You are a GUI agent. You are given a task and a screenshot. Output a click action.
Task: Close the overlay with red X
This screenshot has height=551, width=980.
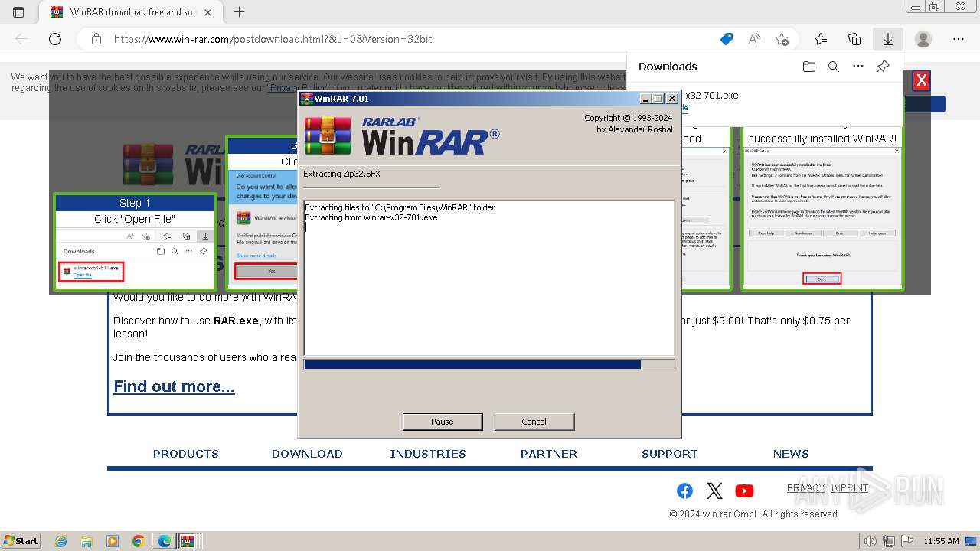[x=922, y=80]
